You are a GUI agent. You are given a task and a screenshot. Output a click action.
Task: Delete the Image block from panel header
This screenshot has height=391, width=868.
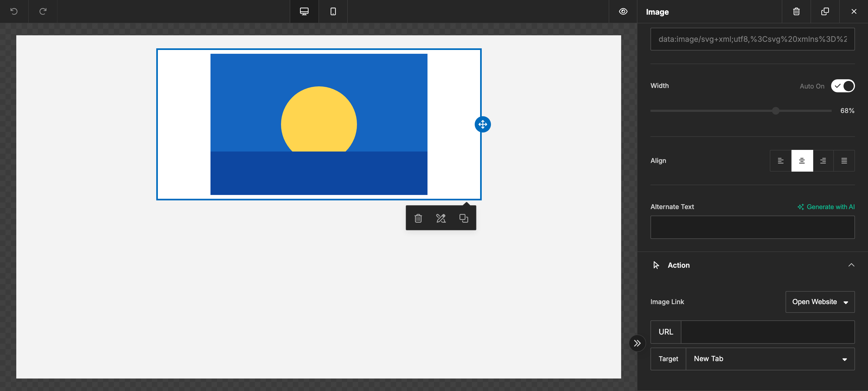click(796, 11)
